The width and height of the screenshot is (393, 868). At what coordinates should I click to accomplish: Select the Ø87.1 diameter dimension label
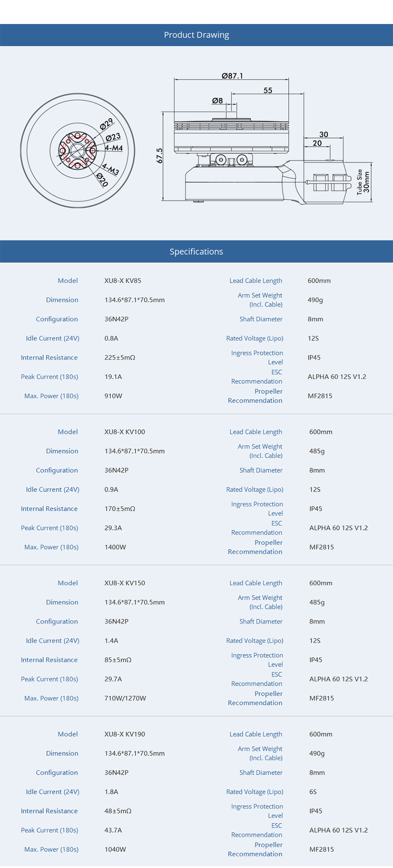(x=232, y=76)
